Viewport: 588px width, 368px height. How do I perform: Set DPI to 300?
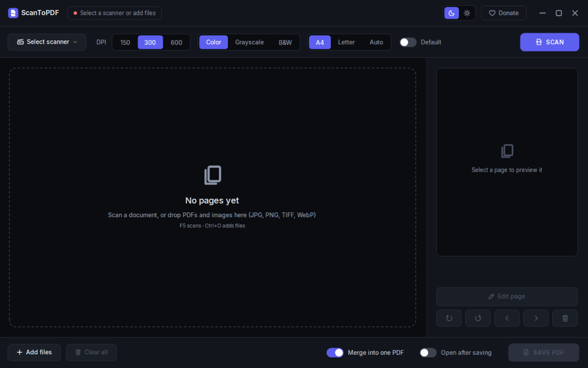(x=150, y=43)
